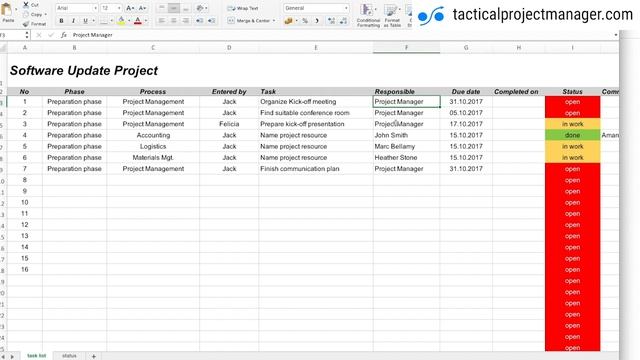Expand the Merge & Center dropdown arrow
The width and height of the screenshot is (640, 360).
pos(273,20)
